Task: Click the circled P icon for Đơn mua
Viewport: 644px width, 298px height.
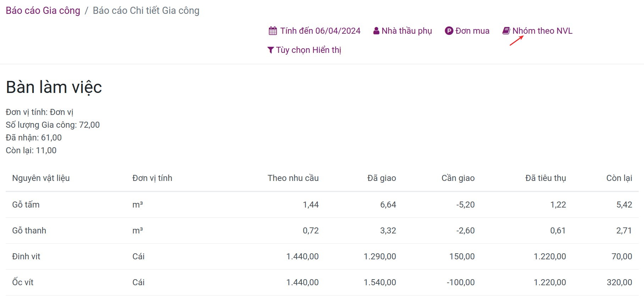Action: (449, 31)
